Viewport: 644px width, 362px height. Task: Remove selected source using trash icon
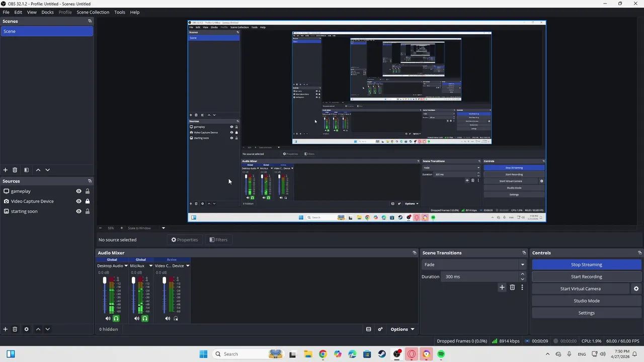15,329
